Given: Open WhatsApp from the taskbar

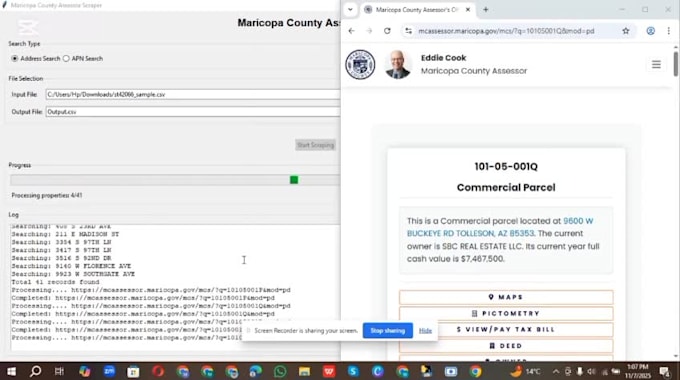Looking at the screenshot, I should (280, 371).
